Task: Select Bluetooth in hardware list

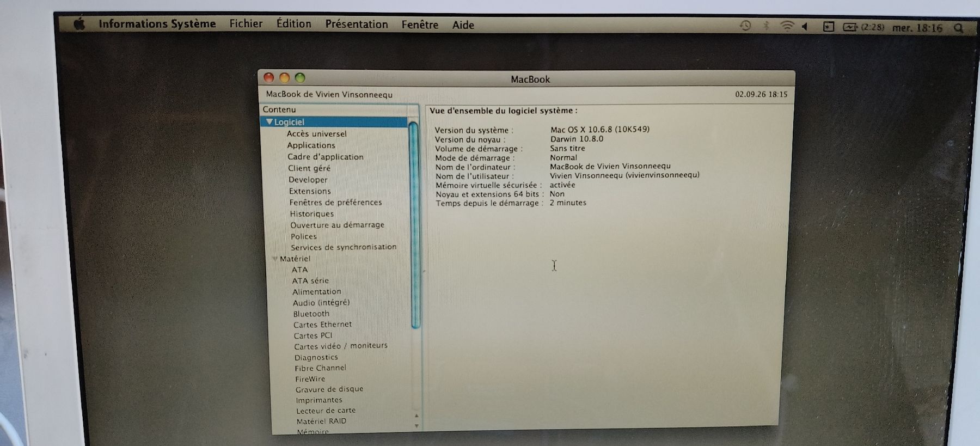Action: pyautogui.click(x=311, y=314)
